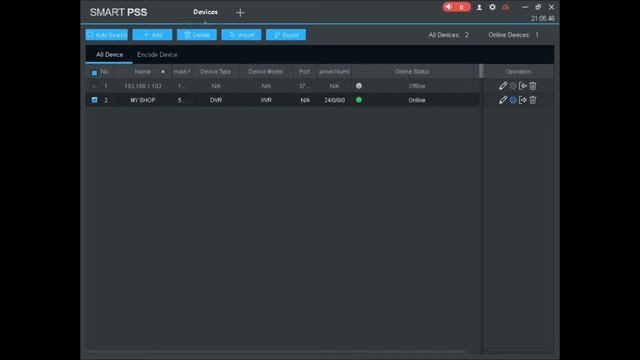Viewport: 640px width, 360px height.
Task: Click the vertical scrollbar beside the device table
Action: [481, 71]
